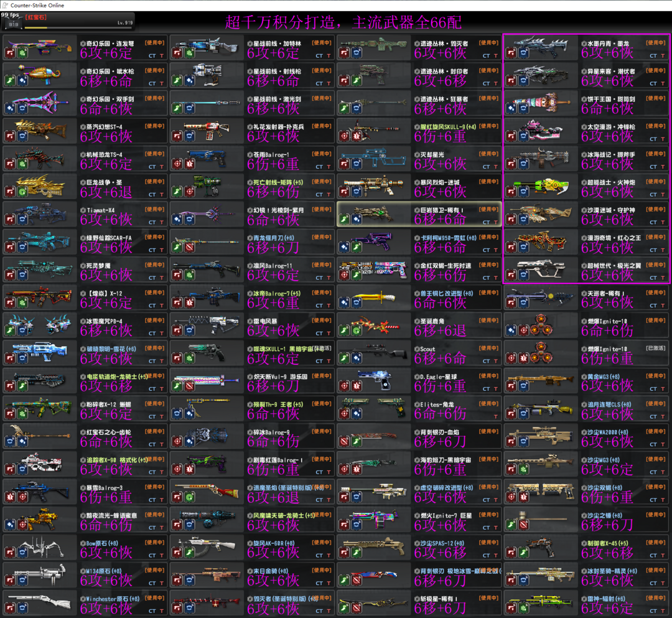Select the Elites-角龙 dual pistols thumbnail
The width and height of the screenshot is (672, 618).
[374, 408]
